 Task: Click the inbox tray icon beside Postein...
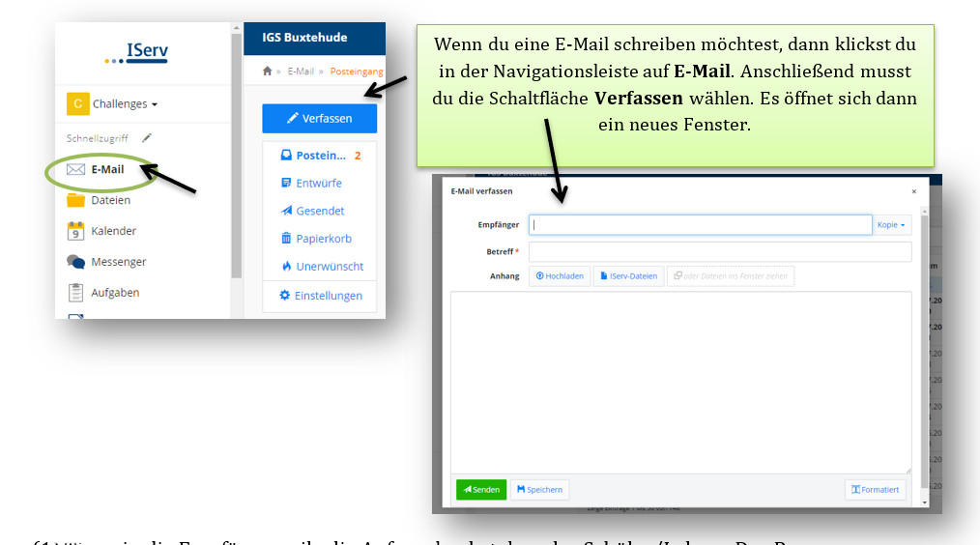coord(286,155)
